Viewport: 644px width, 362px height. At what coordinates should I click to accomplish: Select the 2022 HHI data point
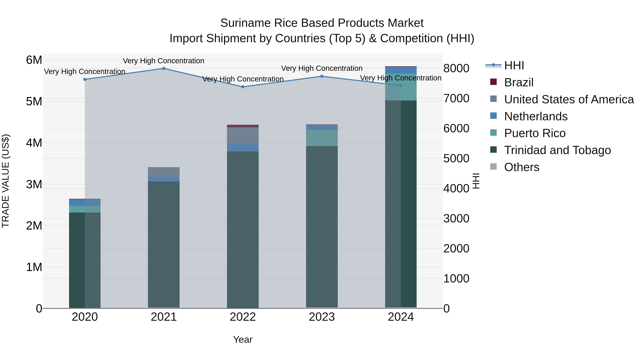point(243,87)
